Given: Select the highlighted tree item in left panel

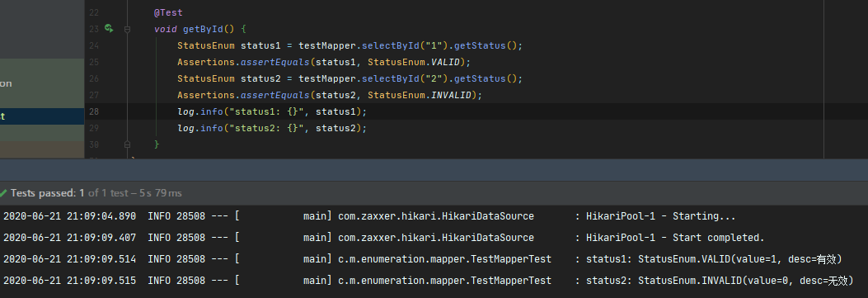Looking at the screenshot, I should 42,116.
